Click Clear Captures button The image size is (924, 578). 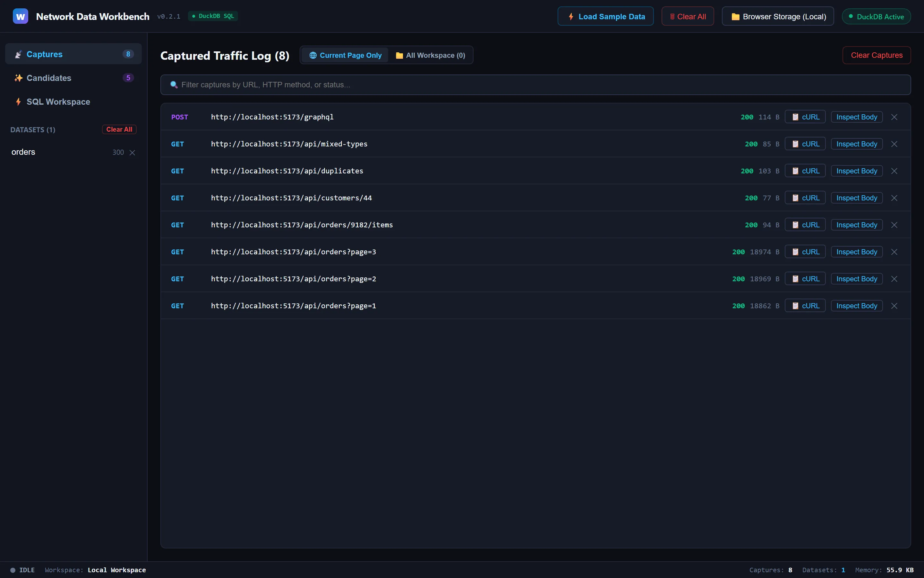pyautogui.click(x=877, y=55)
